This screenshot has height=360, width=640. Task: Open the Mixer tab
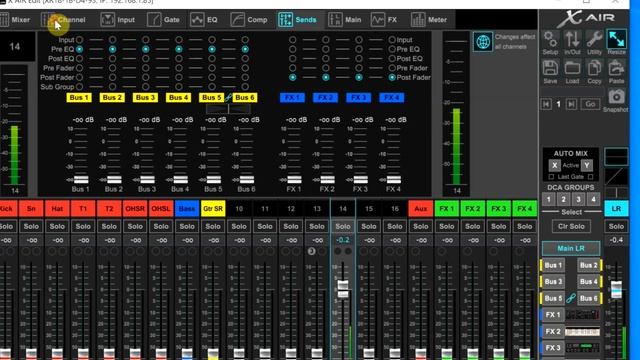pyautogui.click(x=15, y=20)
